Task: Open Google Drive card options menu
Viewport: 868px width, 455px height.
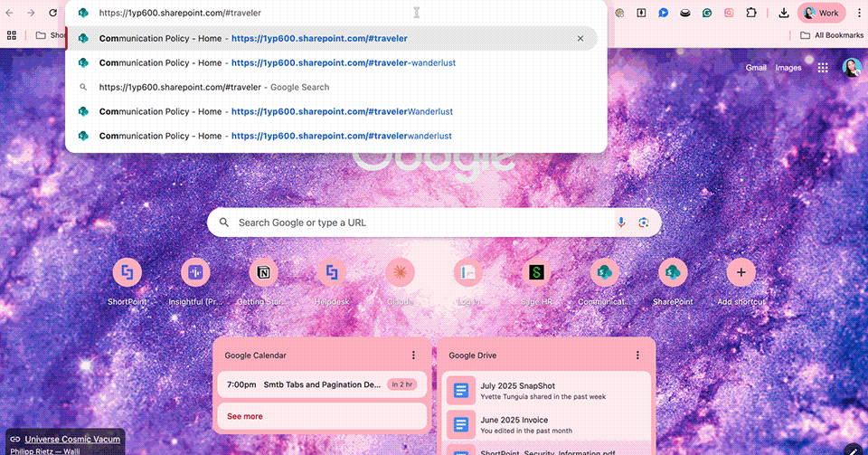Action: pos(637,355)
